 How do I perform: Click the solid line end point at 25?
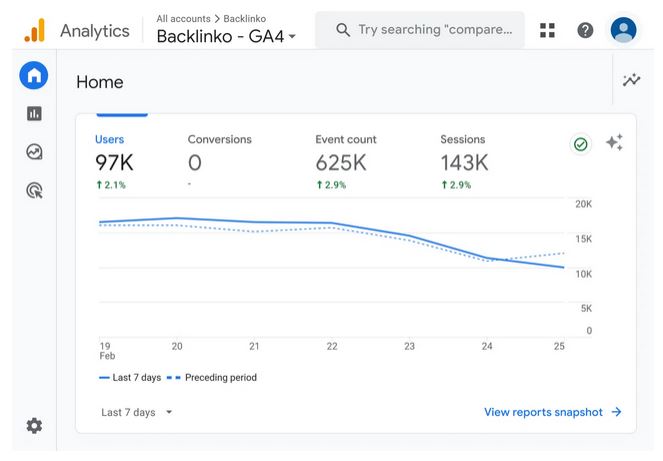coord(563,267)
